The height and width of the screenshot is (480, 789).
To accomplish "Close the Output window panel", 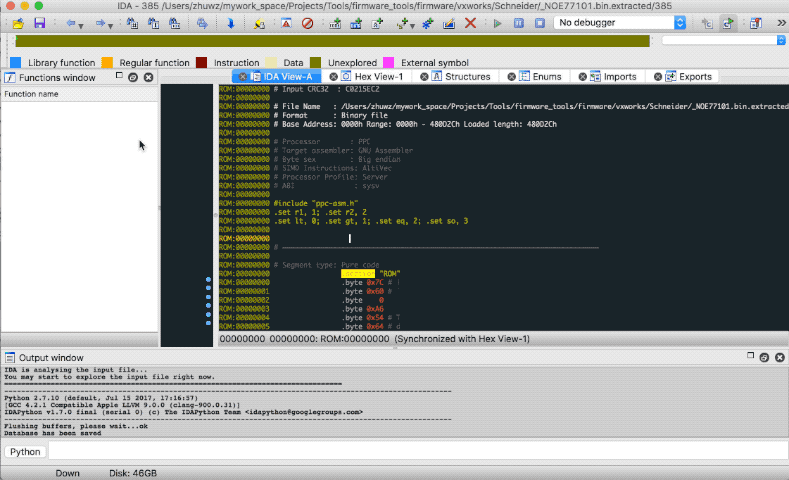I will [780, 357].
